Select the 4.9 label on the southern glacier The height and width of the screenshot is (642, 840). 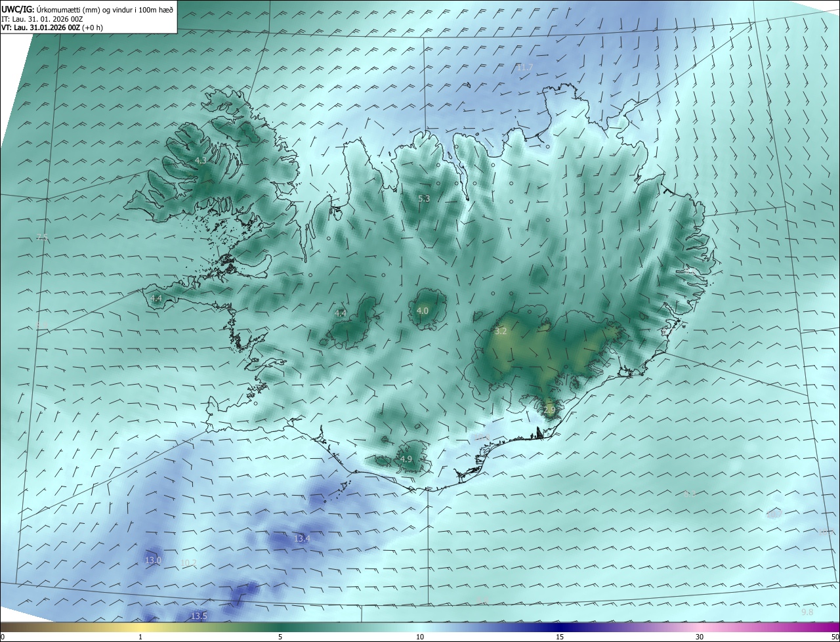tap(406, 459)
